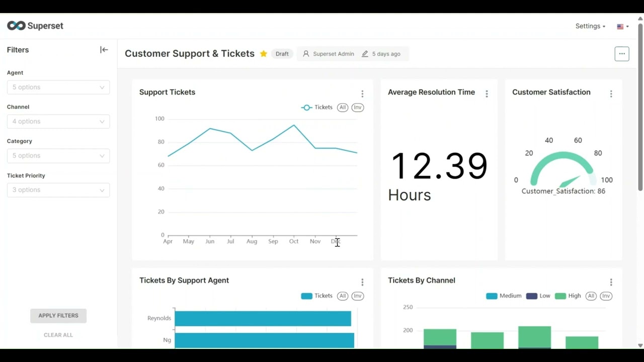Click Clear All filters
Screen dimensions: 644x362
(x=58, y=335)
